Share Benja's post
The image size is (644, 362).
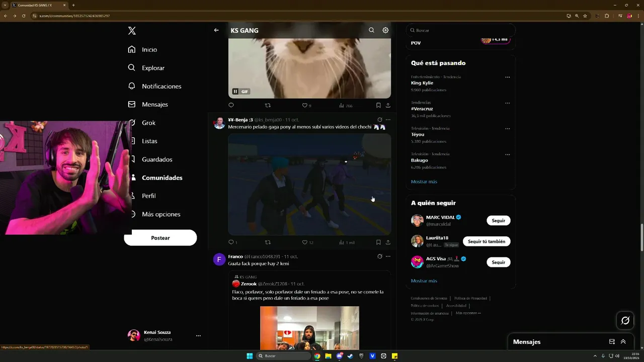pyautogui.click(x=388, y=242)
